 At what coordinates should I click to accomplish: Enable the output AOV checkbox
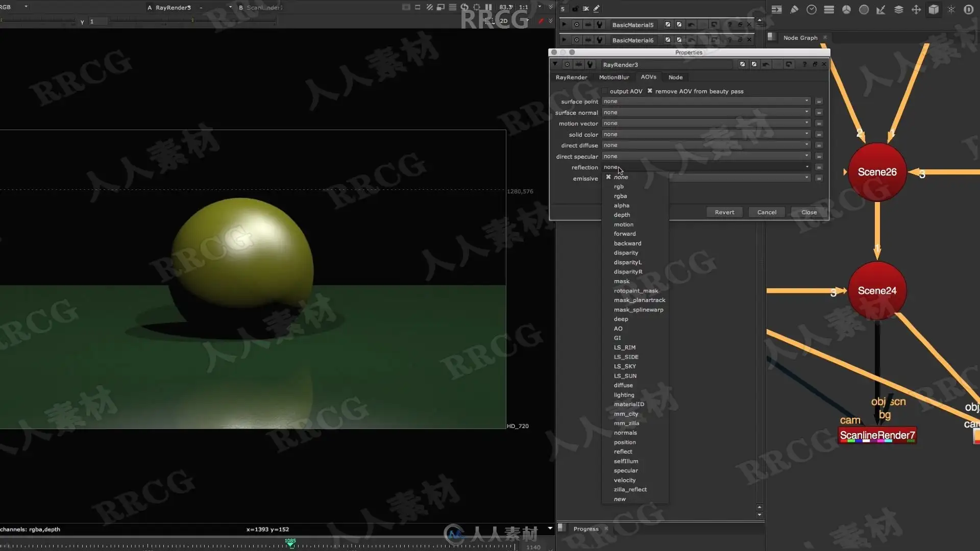click(605, 91)
